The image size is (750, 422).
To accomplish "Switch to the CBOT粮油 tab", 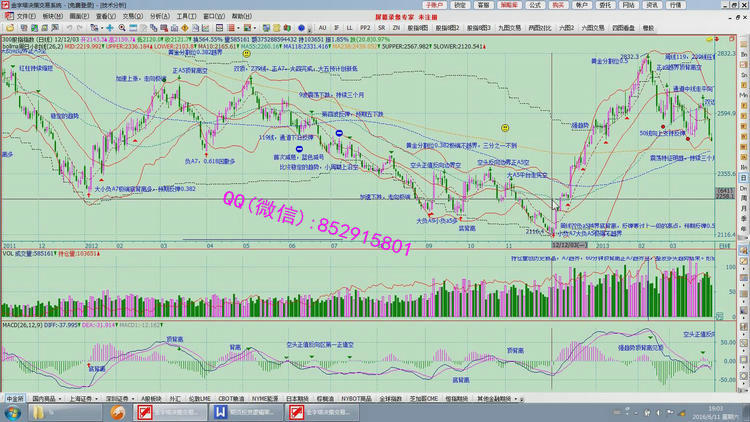I will click(x=231, y=397).
